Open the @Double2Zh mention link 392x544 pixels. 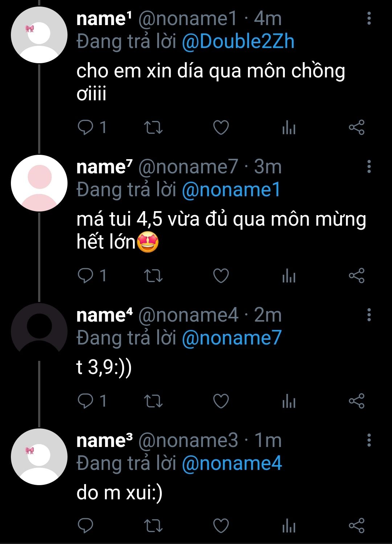(x=238, y=42)
